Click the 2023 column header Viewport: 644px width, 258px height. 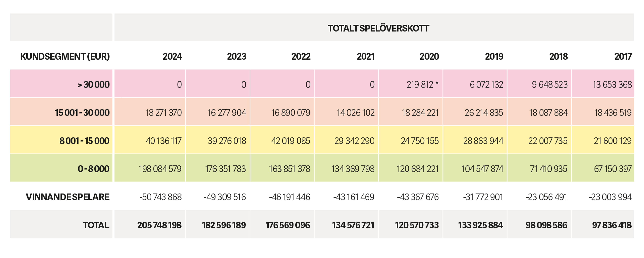click(x=236, y=57)
